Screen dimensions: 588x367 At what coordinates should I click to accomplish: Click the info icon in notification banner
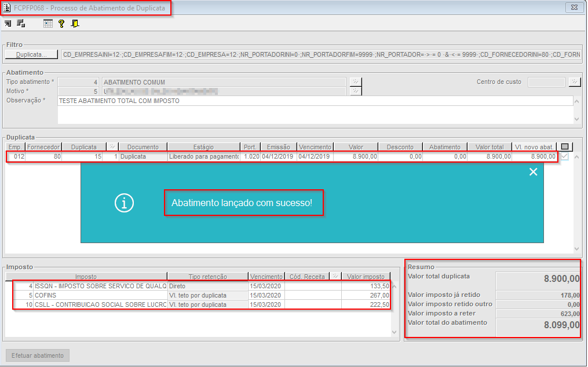click(124, 203)
